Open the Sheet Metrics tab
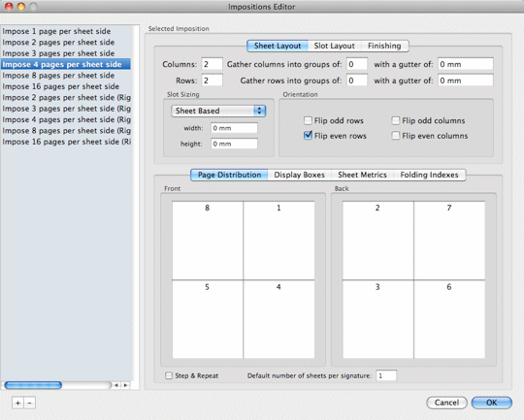The image size is (524, 420). 362,175
